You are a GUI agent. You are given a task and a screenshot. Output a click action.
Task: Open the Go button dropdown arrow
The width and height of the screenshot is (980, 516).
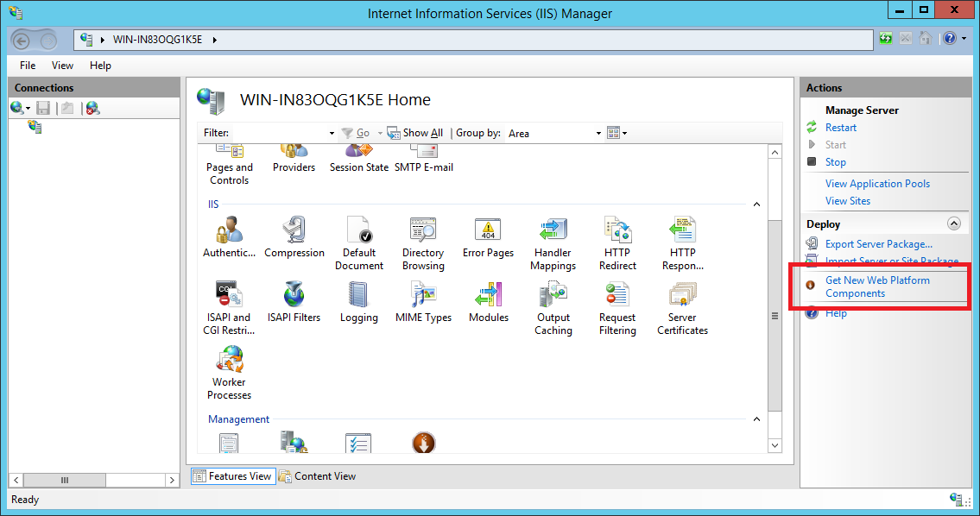coord(379,133)
